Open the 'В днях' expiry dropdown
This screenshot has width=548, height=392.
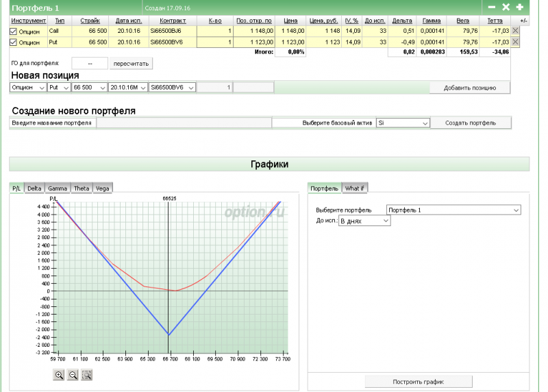tap(364, 221)
